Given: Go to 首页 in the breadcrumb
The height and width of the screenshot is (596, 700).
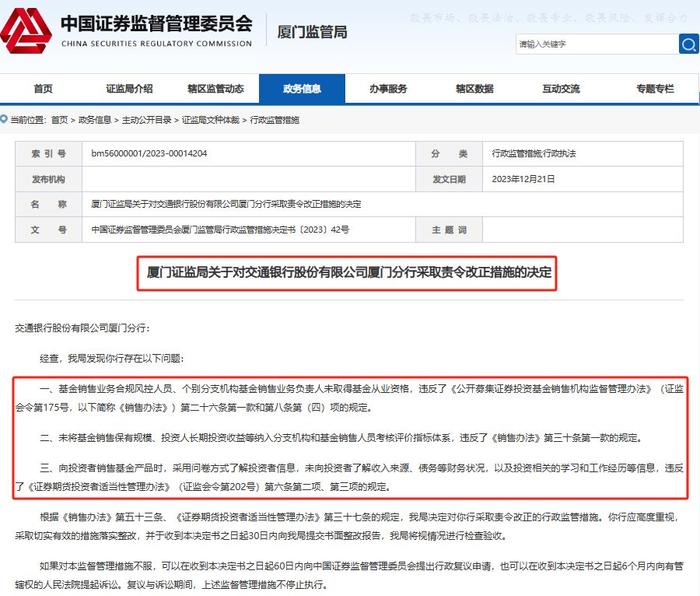Looking at the screenshot, I should (59, 120).
